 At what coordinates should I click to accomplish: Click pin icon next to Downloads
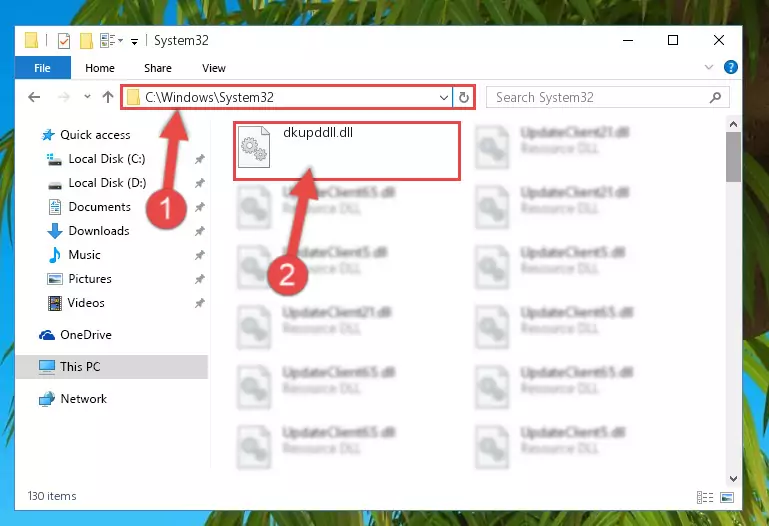click(200, 231)
